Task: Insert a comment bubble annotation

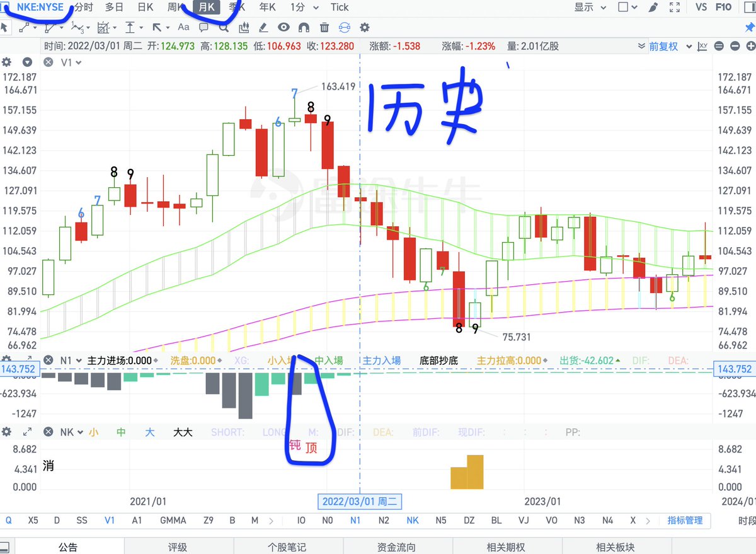Action: [203, 27]
